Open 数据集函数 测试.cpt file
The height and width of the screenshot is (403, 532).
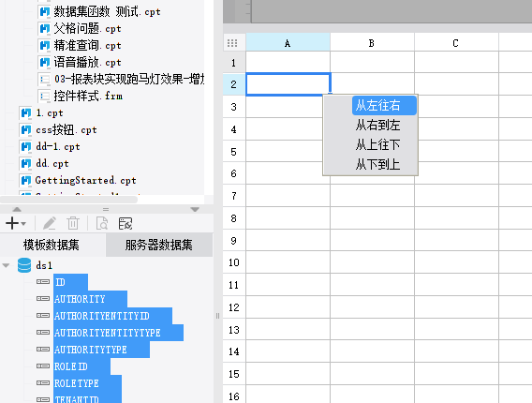click(107, 12)
